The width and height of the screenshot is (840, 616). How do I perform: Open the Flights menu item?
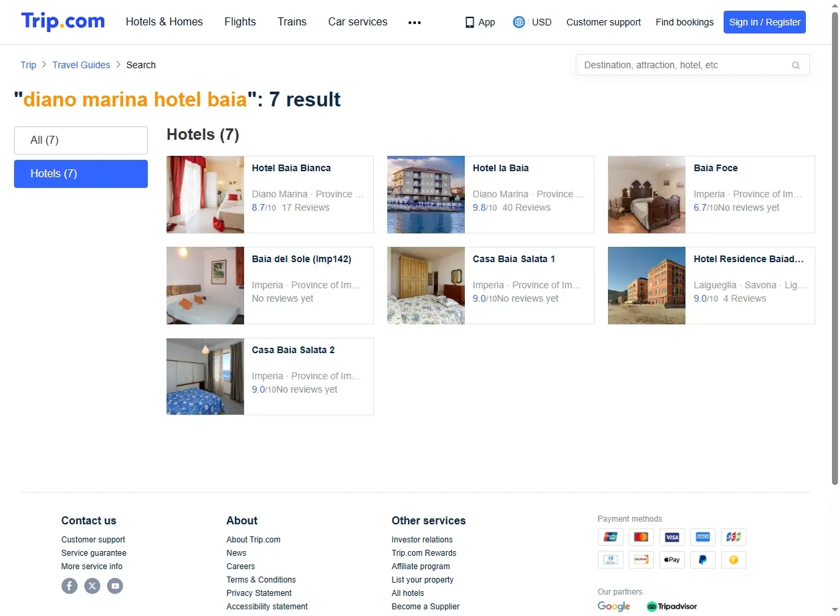[240, 21]
